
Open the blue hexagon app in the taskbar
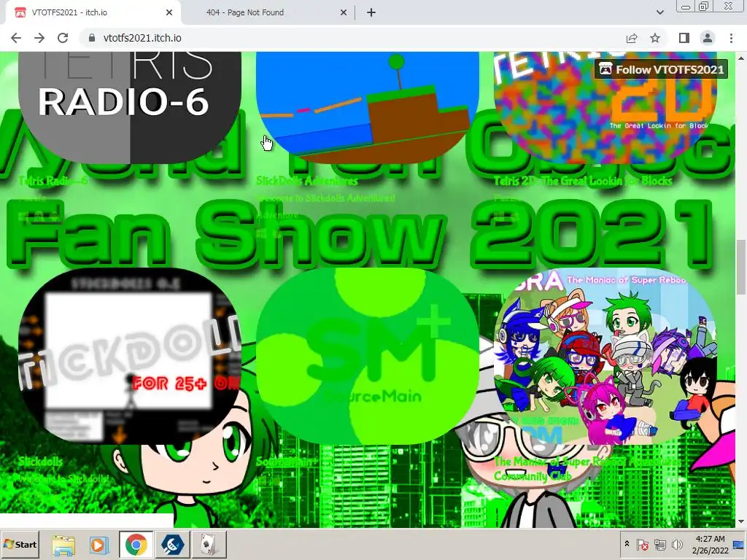point(172,544)
